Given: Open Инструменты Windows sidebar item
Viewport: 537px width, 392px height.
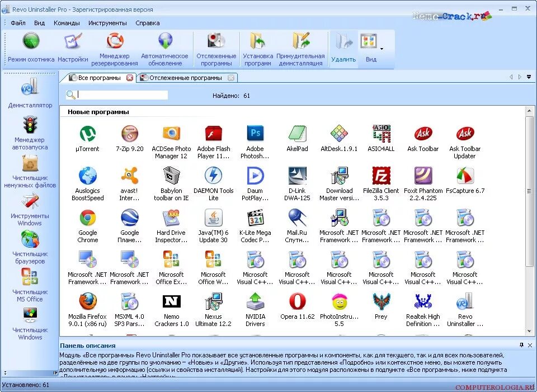Looking at the screenshot, I should (x=30, y=210).
